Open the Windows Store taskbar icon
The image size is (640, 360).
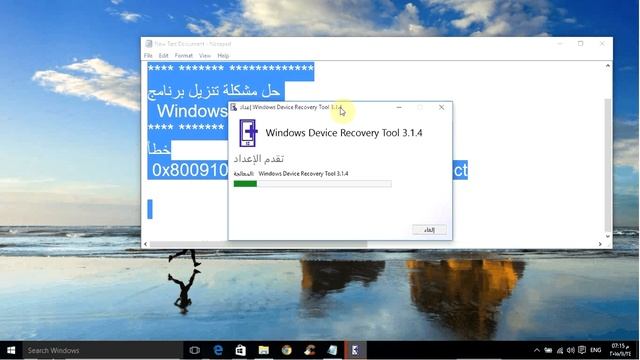coord(241,350)
